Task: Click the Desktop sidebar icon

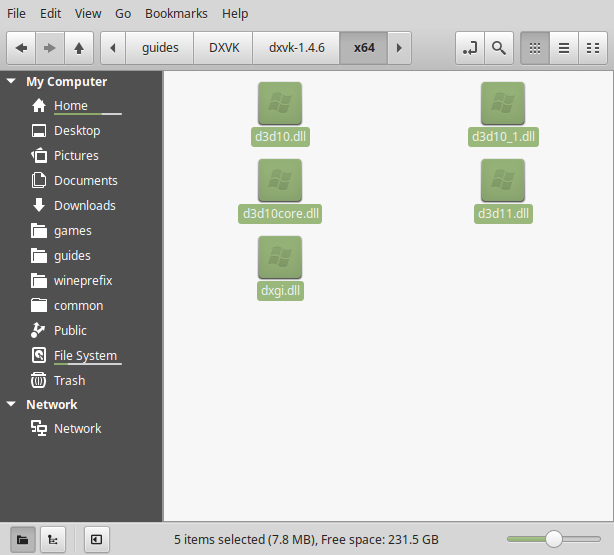Action: [39, 130]
